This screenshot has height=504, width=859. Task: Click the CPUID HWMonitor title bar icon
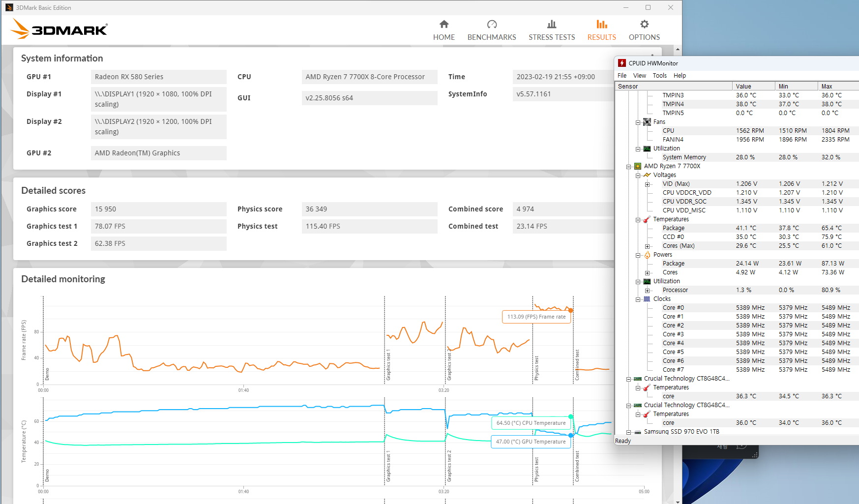tap(622, 63)
